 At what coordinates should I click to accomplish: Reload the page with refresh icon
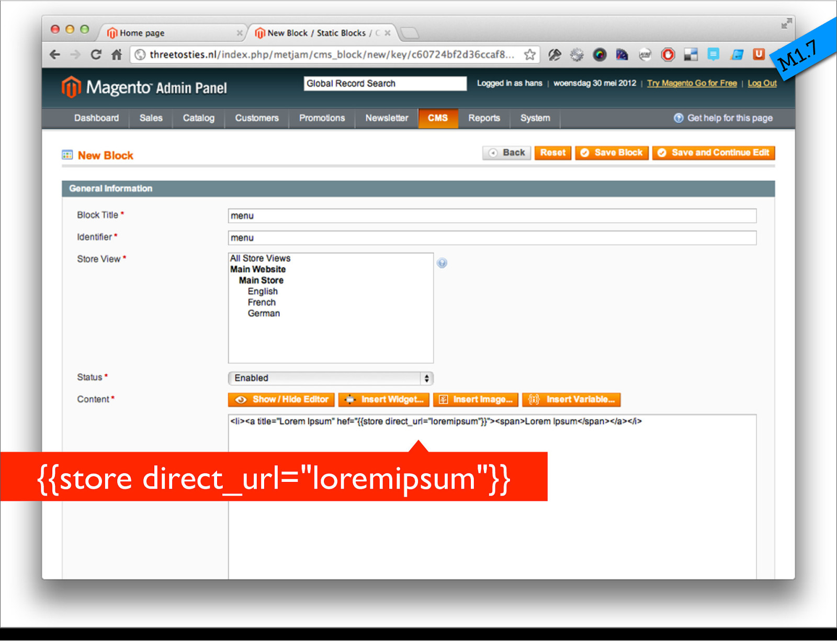[96, 54]
